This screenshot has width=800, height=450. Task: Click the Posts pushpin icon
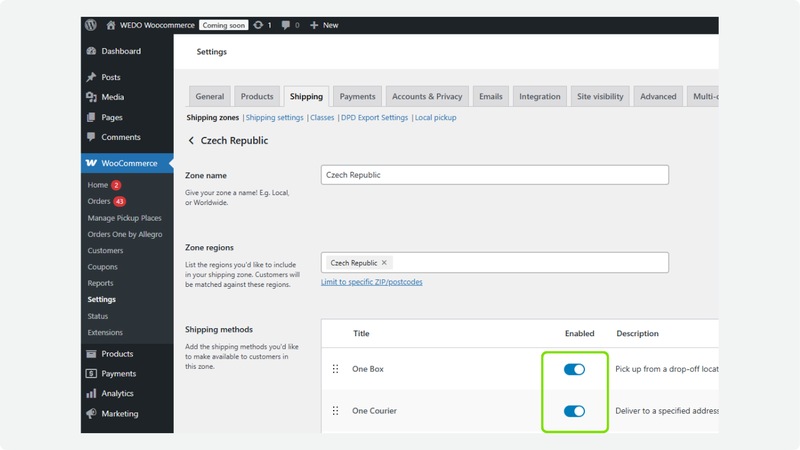[x=91, y=77]
